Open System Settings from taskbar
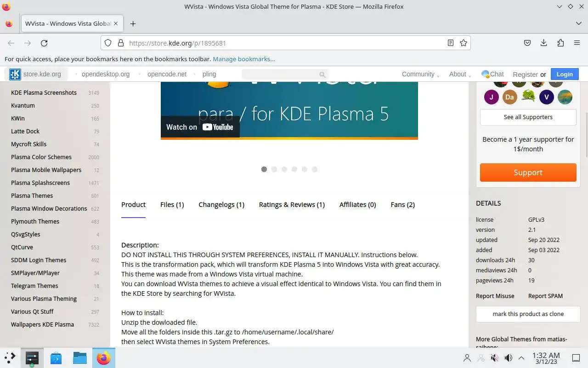The width and height of the screenshot is (588, 368). pyautogui.click(x=32, y=357)
